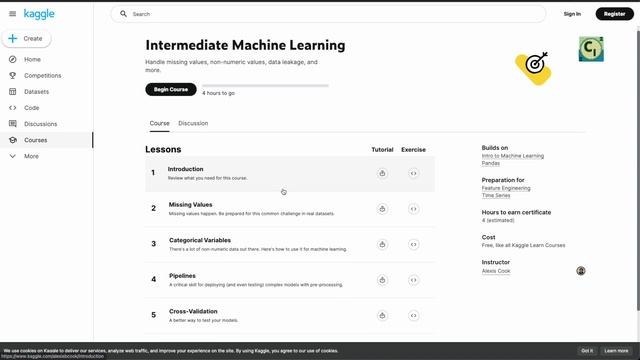The width and height of the screenshot is (640, 360).
Task: Click the Competitions trophy icon
Action: (13, 76)
